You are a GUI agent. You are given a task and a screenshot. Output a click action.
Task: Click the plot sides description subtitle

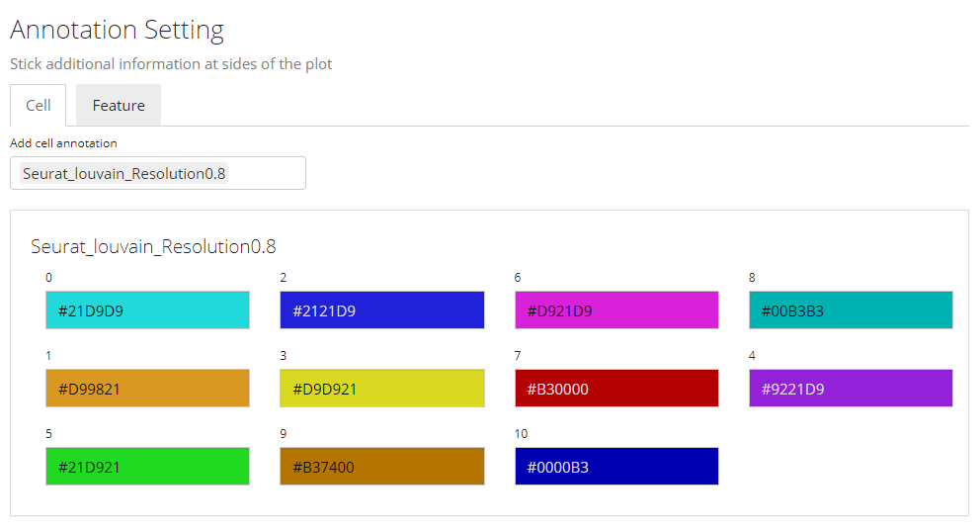pyautogui.click(x=171, y=64)
